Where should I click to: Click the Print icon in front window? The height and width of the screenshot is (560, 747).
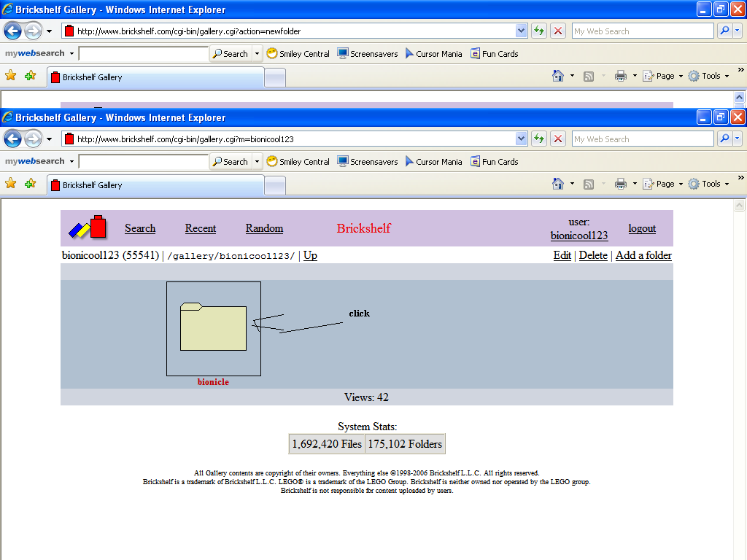[x=620, y=184]
